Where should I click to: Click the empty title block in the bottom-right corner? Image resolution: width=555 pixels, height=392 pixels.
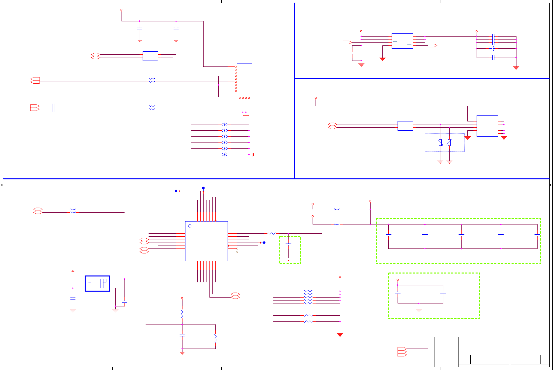(x=492, y=352)
